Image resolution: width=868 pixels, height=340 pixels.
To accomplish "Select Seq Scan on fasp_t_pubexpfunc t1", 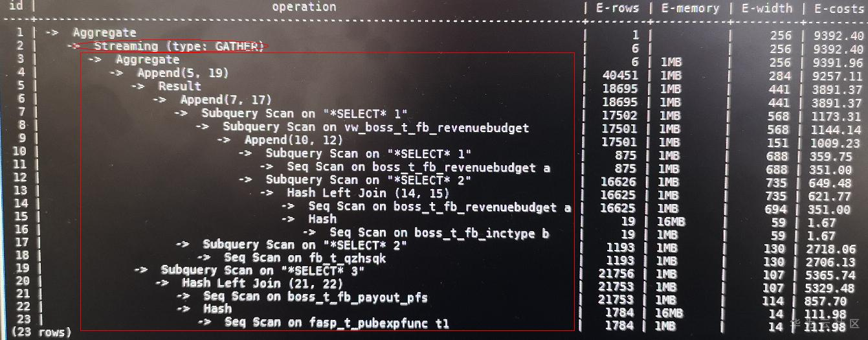I will click(337, 323).
